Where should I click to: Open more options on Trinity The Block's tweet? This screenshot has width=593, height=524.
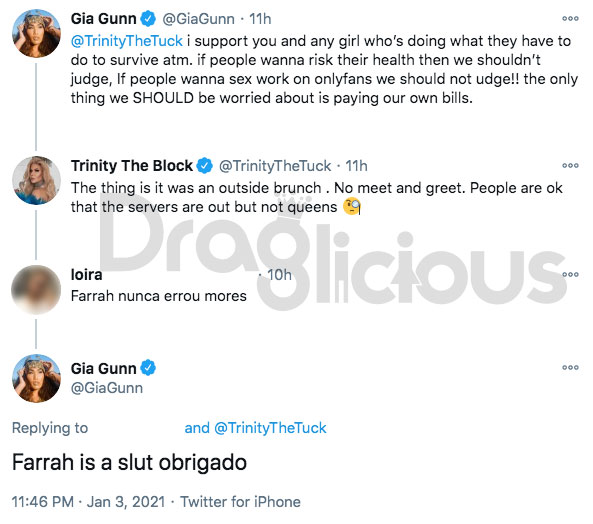point(570,166)
